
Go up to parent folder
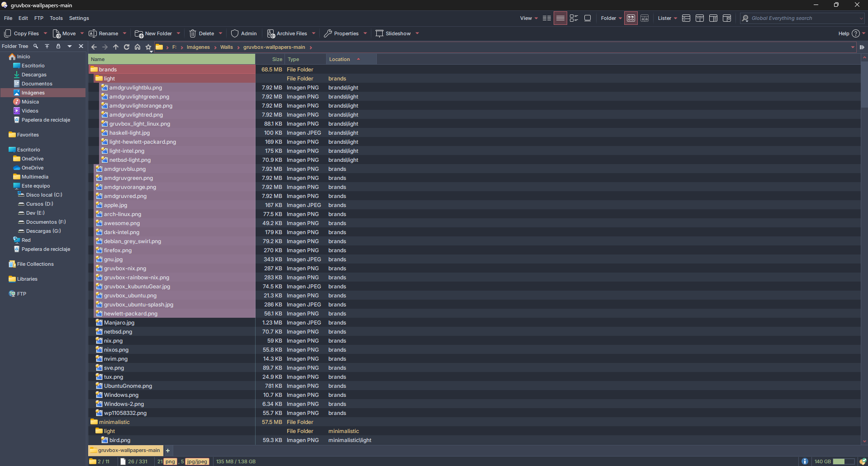pyautogui.click(x=116, y=47)
